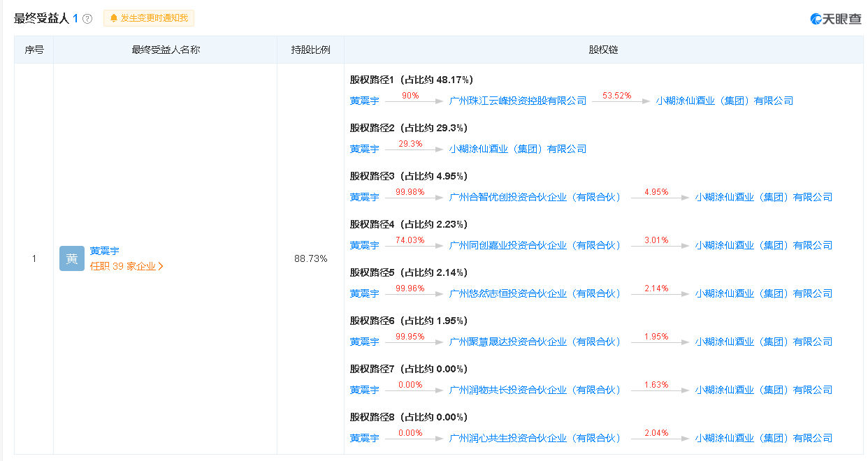Click the 股权链 column header
Viewport: 868px width, 461px height.
point(604,50)
